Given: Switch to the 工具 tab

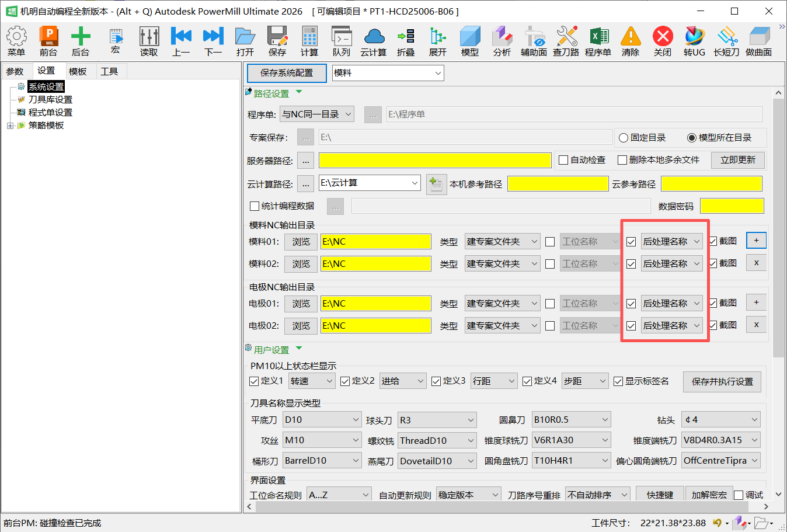Looking at the screenshot, I should [x=109, y=71].
